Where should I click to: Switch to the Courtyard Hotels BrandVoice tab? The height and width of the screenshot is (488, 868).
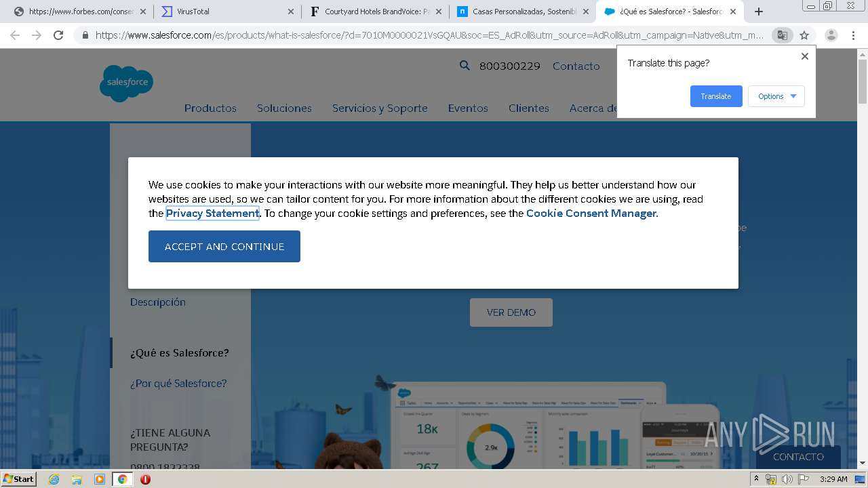[x=374, y=12]
